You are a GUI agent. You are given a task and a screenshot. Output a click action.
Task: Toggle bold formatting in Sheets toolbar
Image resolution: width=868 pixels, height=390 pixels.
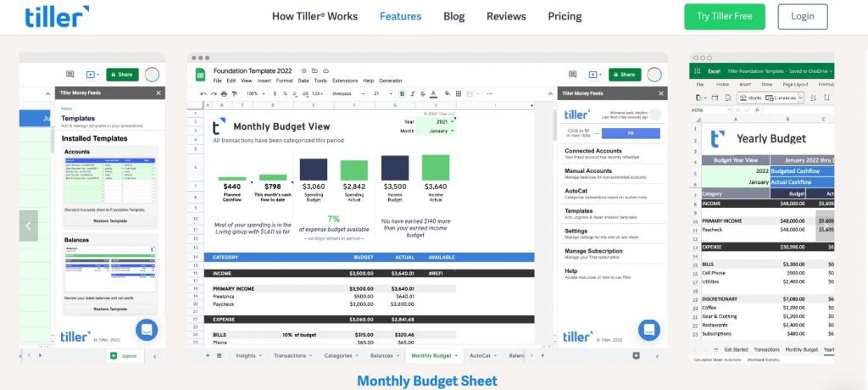click(x=402, y=93)
